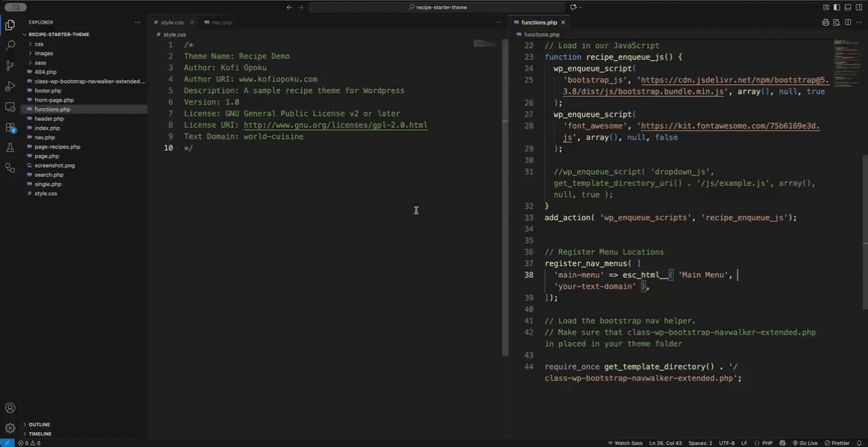Open the Manage gear icon
Screen dimensions: 868x447
pos(10,429)
